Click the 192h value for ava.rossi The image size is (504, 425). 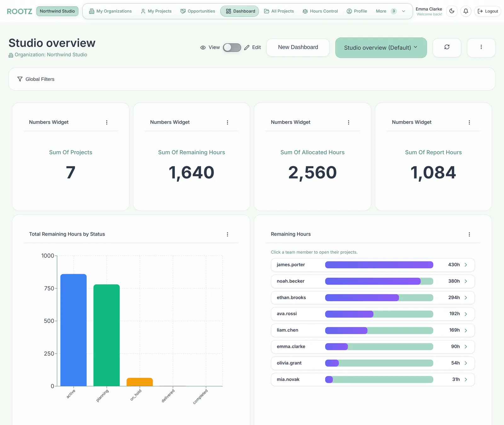(455, 314)
